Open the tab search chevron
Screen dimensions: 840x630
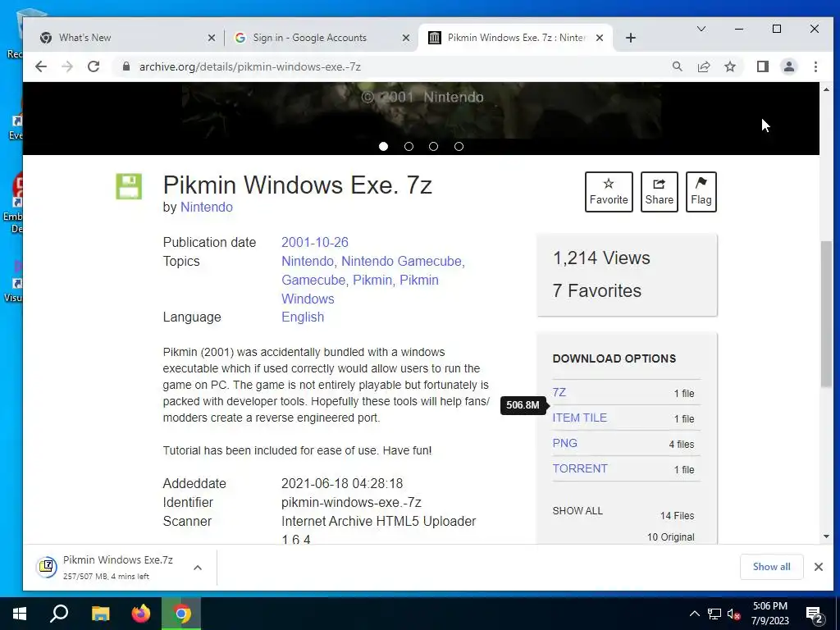[x=701, y=29]
